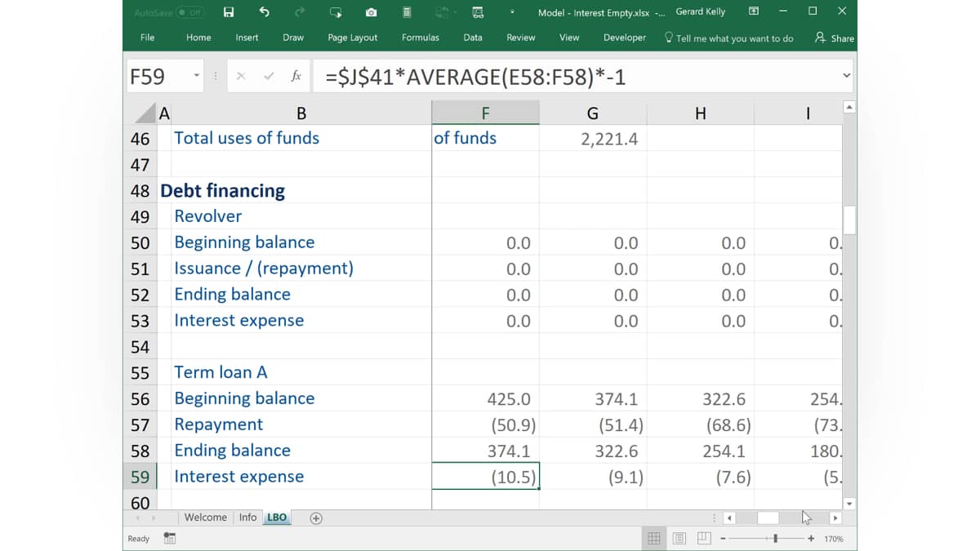
Task: Select the column G header
Action: (593, 113)
